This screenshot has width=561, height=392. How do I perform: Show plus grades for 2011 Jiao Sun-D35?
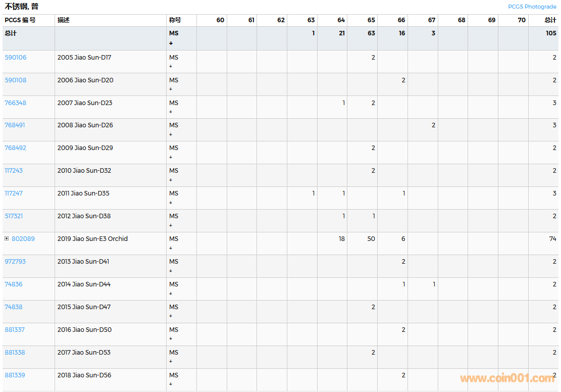[x=171, y=203]
